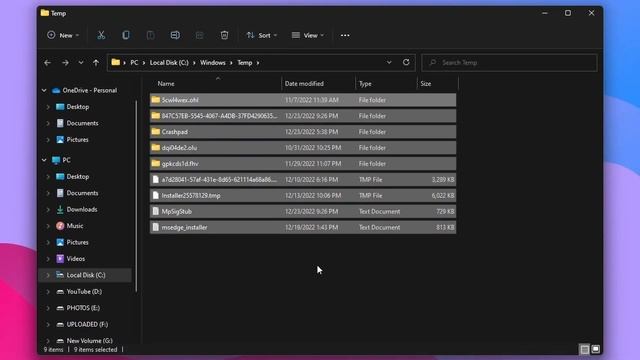Click the Paste icon in toolbar

tap(151, 36)
